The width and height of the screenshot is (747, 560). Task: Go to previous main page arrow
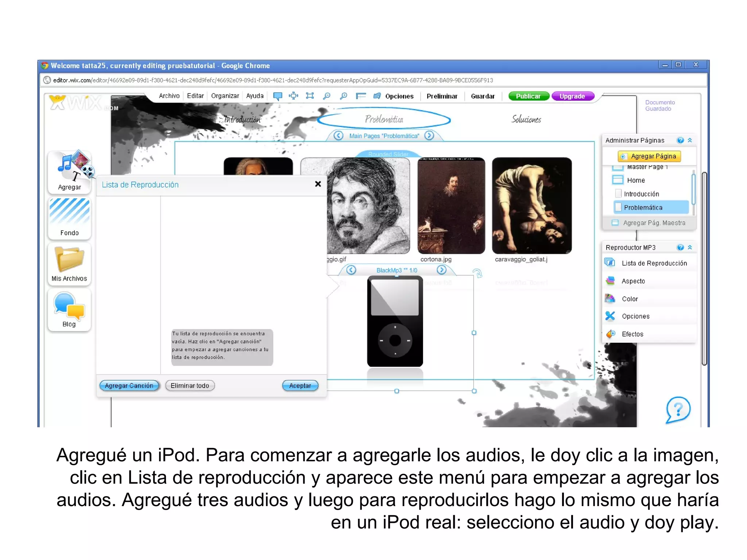[338, 136]
